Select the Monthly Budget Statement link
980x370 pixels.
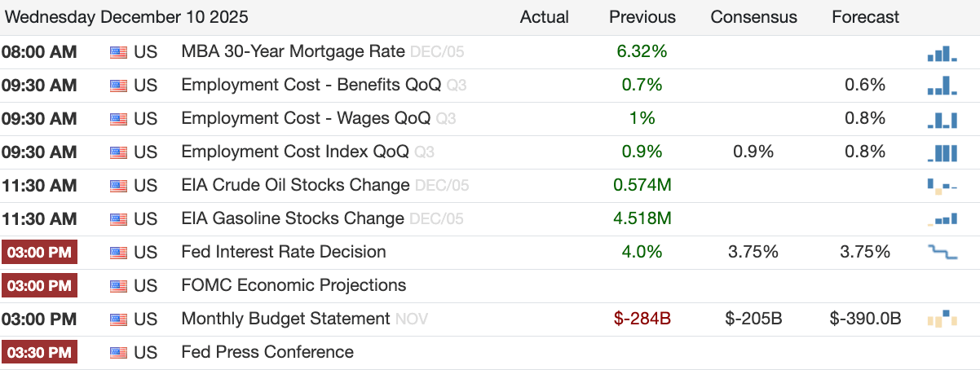tap(285, 319)
